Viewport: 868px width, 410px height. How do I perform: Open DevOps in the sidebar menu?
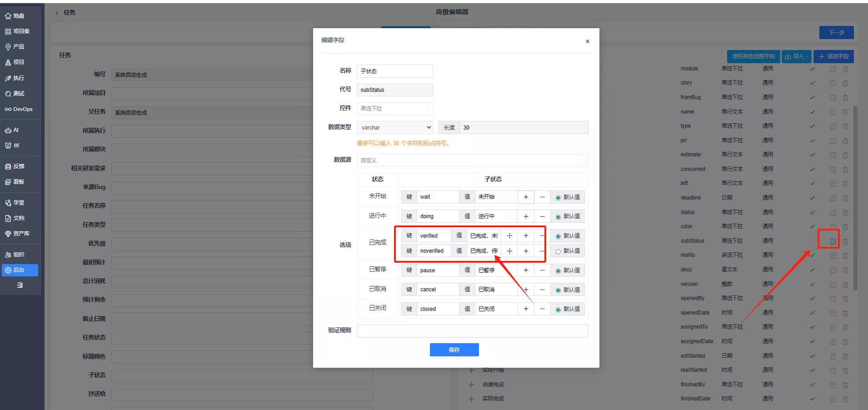click(20, 109)
